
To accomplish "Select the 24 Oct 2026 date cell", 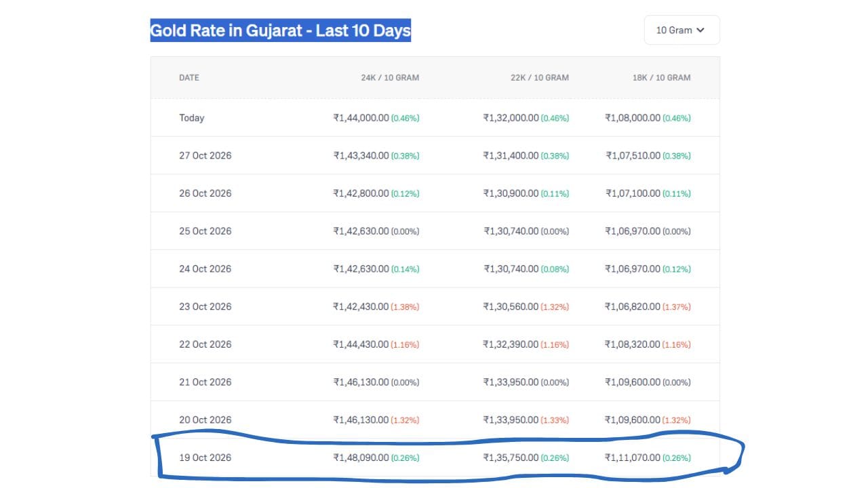I will 205,269.
